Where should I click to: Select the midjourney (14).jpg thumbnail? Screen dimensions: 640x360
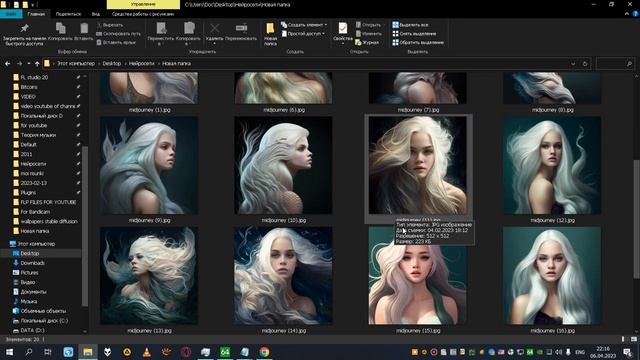coord(283,276)
